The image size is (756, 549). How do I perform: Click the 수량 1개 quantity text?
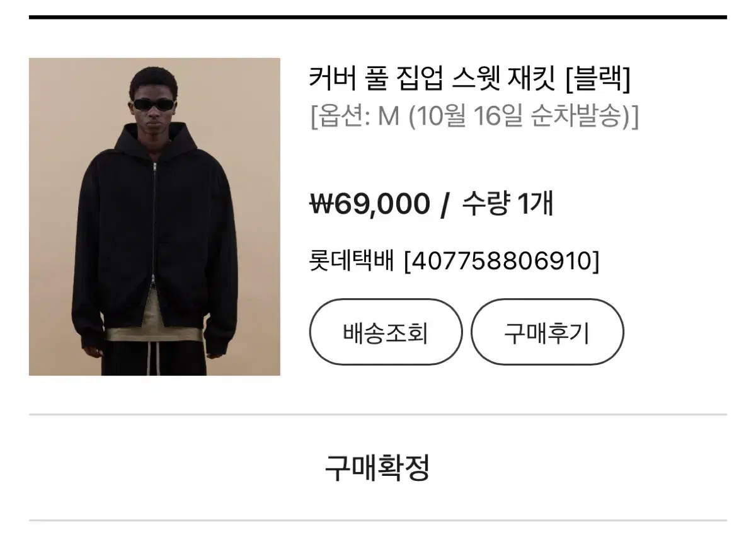click(x=507, y=204)
